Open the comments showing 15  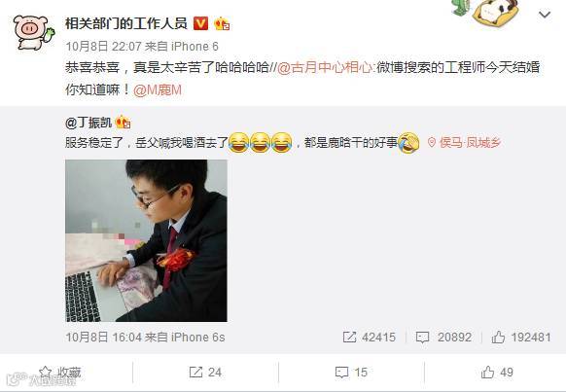(x=351, y=373)
